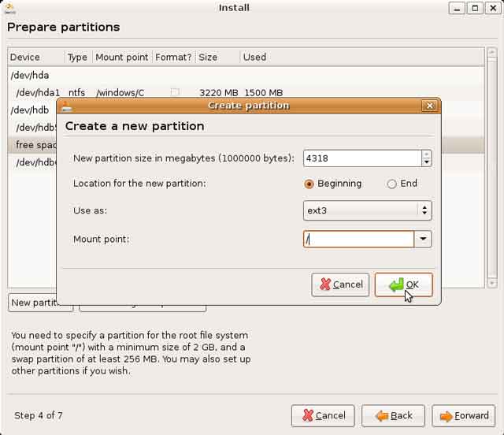
Task: Click the Forward arrow button
Action: [465, 415]
